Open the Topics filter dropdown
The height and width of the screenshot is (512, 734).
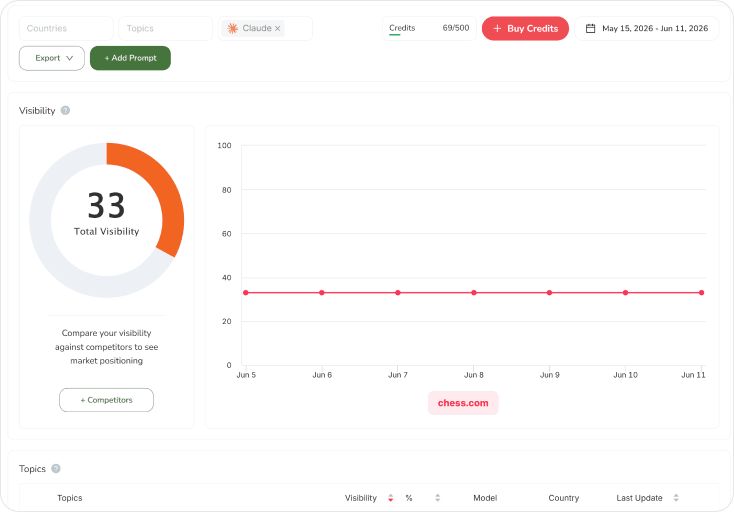click(x=166, y=29)
